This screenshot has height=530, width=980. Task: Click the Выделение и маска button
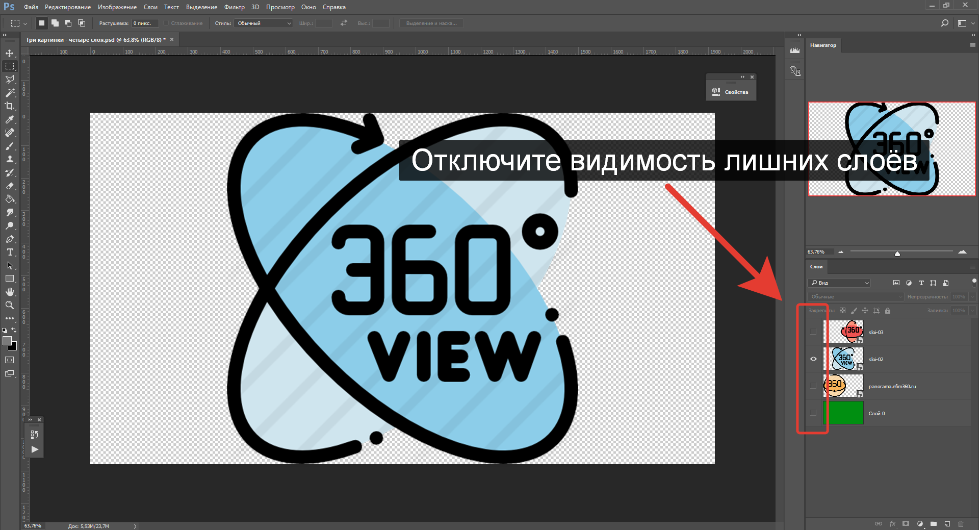click(x=431, y=23)
